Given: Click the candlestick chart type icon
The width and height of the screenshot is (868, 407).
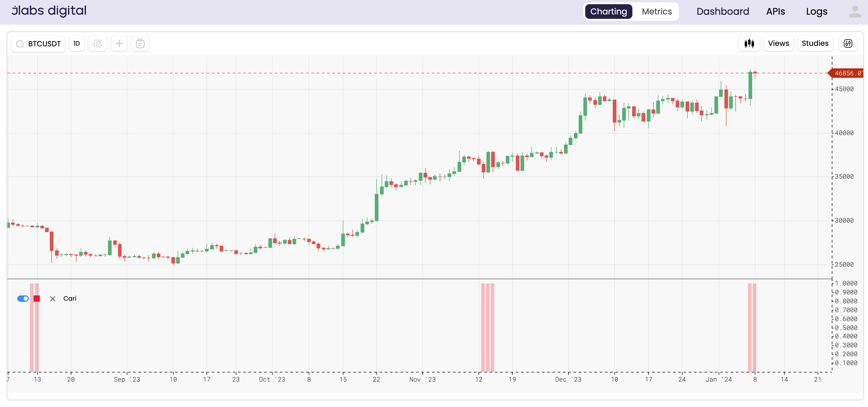Looking at the screenshot, I should pos(749,43).
